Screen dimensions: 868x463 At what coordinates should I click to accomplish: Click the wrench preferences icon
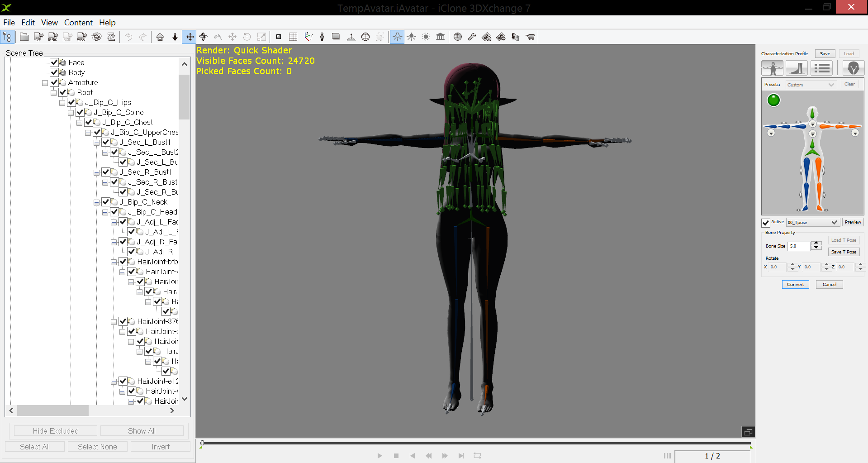click(x=472, y=37)
